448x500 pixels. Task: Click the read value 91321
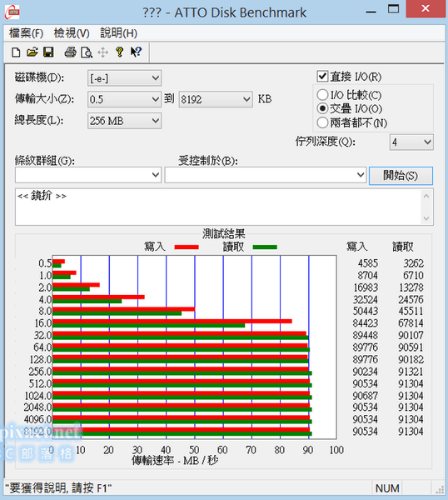pyautogui.click(x=411, y=372)
